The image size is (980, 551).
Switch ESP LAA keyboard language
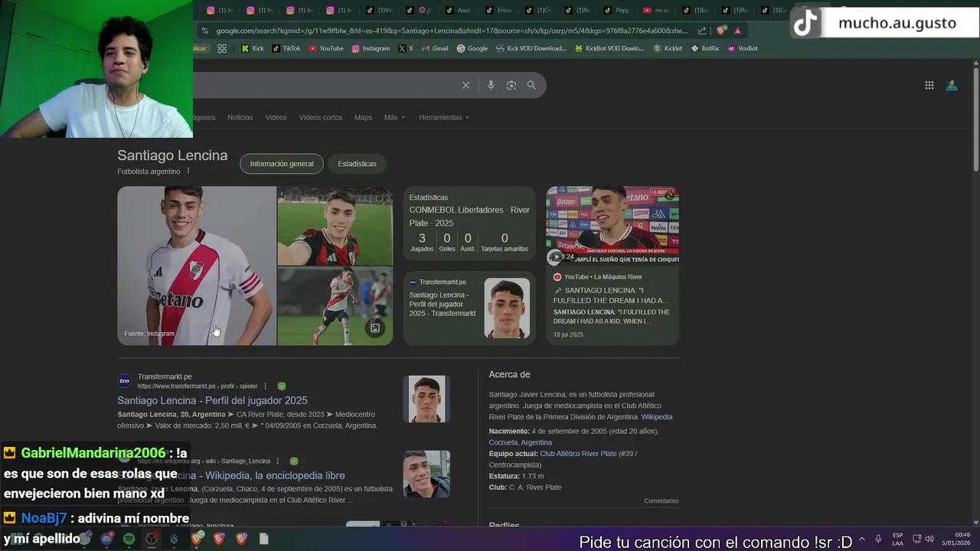[898, 539]
